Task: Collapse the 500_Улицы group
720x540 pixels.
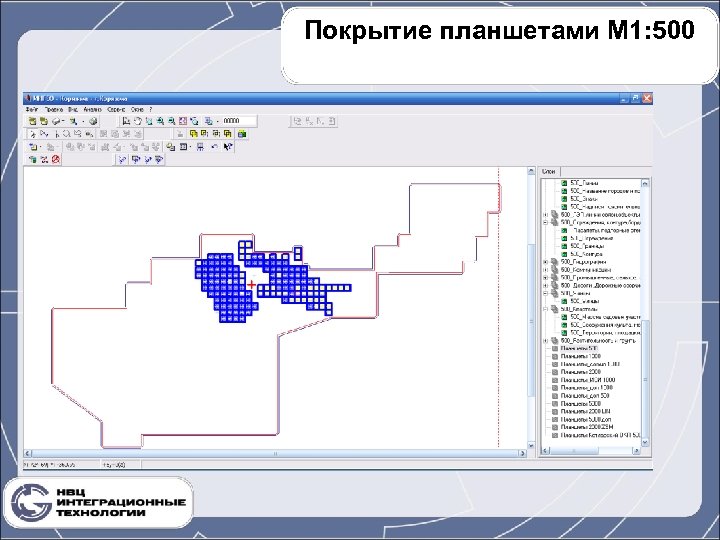Action: coord(546,293)
